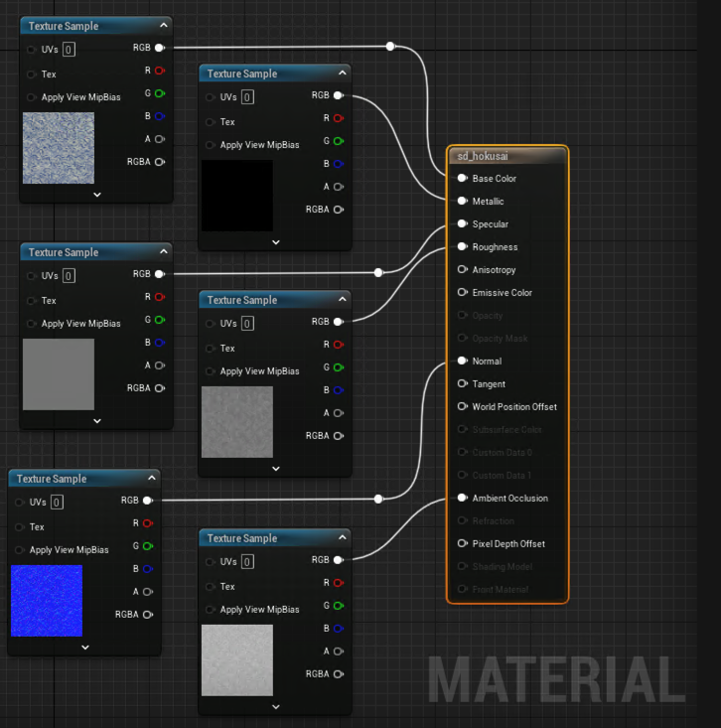Image resolution: width=721 pixels, height=728 pixels.
Task: Expand the bottom arrow of wave-pattern Texture Sample
Action: (x=97, y=195)
